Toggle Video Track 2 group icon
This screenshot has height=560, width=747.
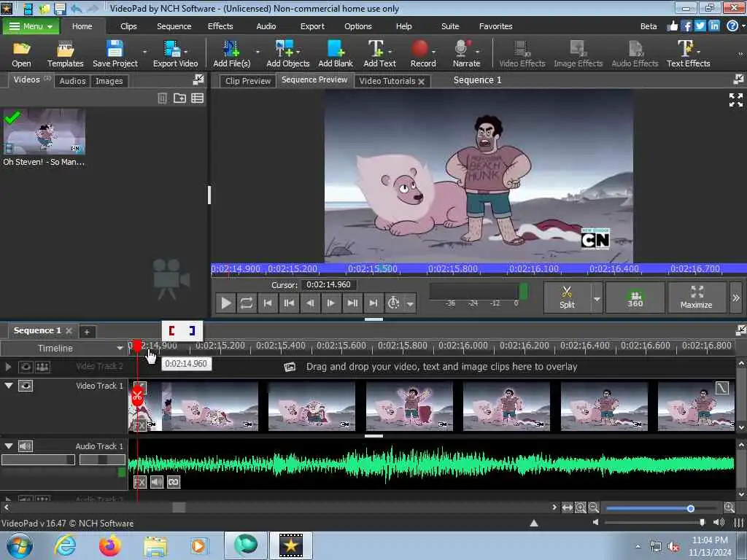[42, 367]
